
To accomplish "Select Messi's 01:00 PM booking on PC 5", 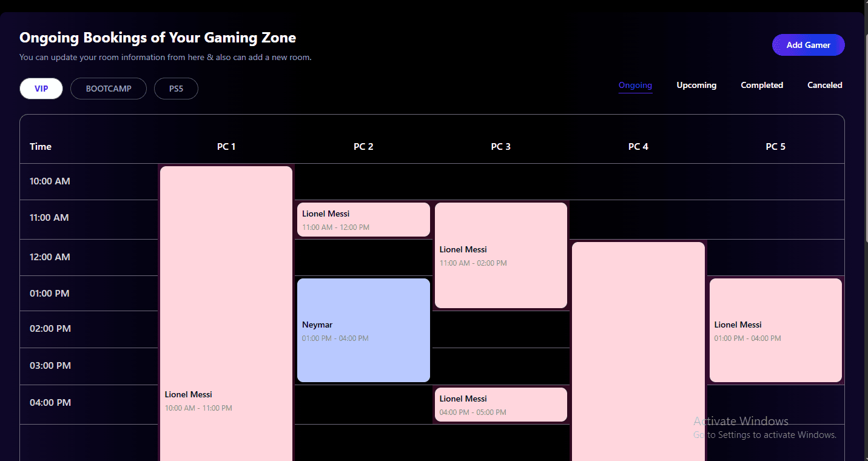I will click(775, 330).
